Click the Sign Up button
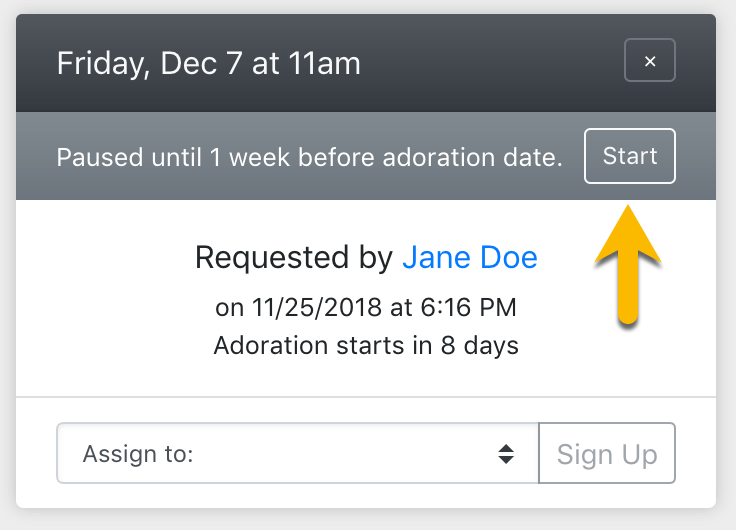The image size is (736, 530). [607, 454]
